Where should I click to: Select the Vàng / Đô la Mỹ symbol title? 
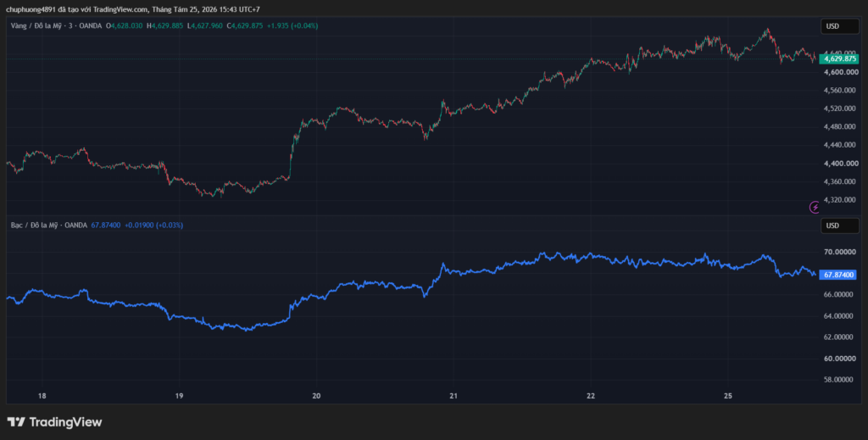pos(57,25)
